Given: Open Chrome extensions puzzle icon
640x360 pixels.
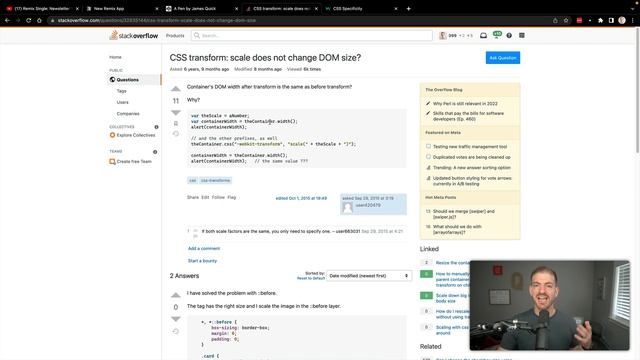Looking at the screenshot, I should coord(600,20).
